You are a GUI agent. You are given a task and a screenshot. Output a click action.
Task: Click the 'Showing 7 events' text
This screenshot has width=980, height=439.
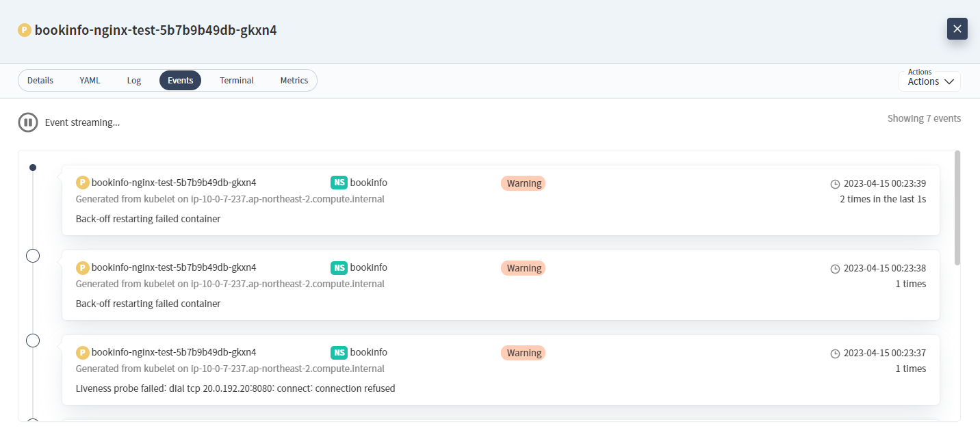coord(924,118)
